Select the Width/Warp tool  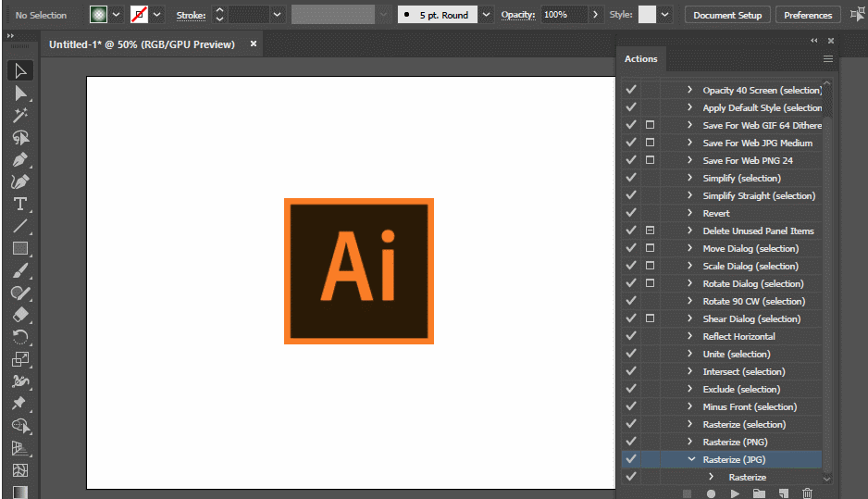click(x=20, y=381)
